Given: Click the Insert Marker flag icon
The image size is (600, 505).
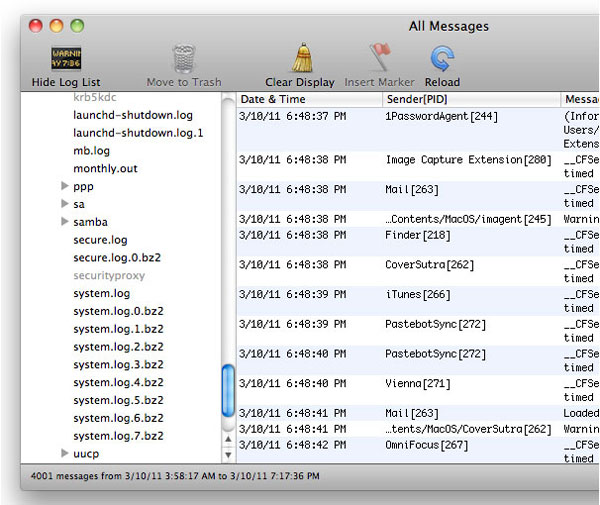Looking at the screenshot, I should click(x=380, y=59).
